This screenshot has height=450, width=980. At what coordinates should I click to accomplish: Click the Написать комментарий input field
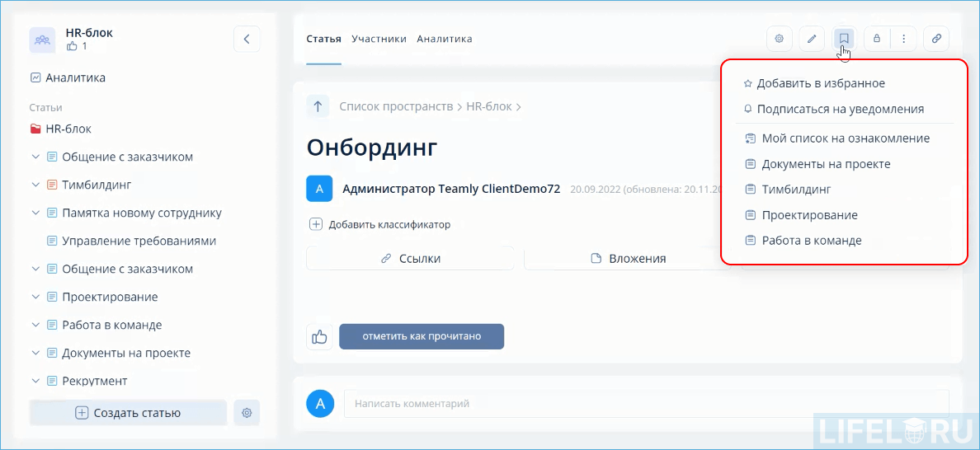(x=646, y=404)
